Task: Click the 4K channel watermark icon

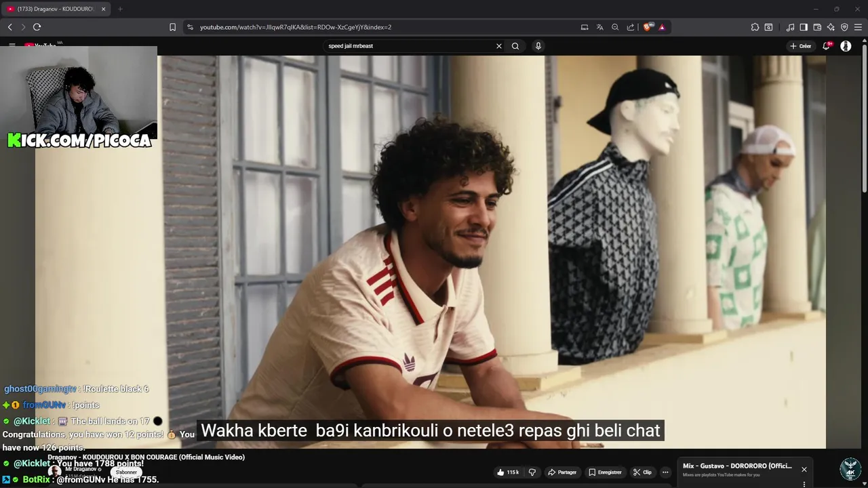Action: [x=850, y=469]
